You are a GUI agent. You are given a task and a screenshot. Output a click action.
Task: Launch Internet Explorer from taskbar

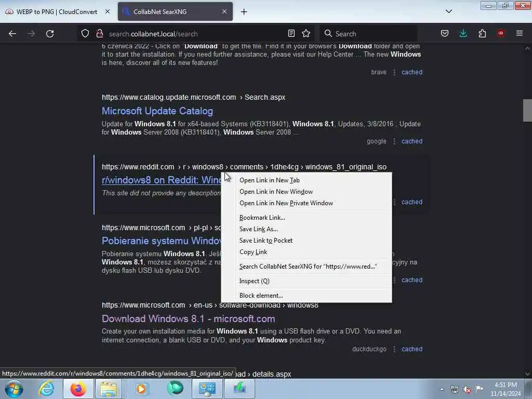click(x=46, y=389)
